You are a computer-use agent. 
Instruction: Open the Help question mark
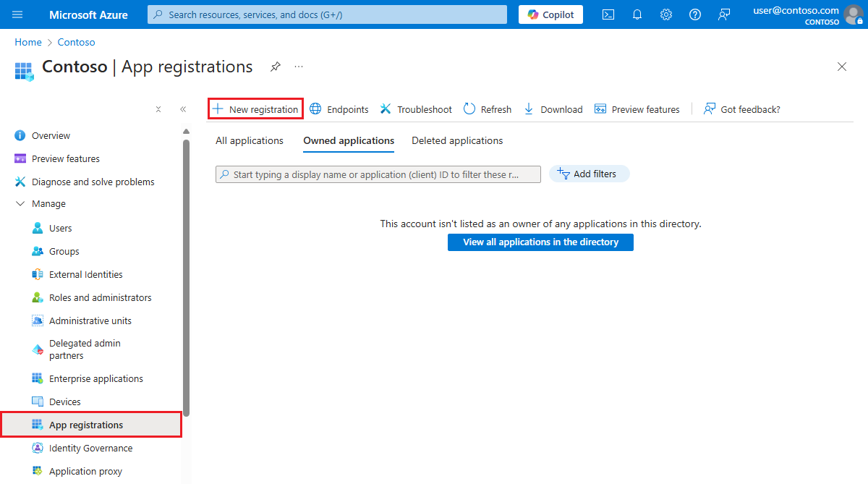coord(695,14)
